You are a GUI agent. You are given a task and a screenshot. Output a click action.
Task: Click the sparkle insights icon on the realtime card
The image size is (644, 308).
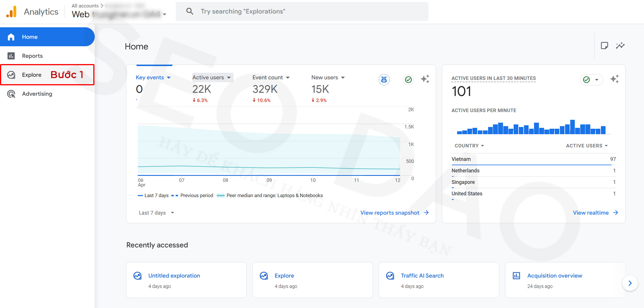pyautogui.click(x=614, y=79)
